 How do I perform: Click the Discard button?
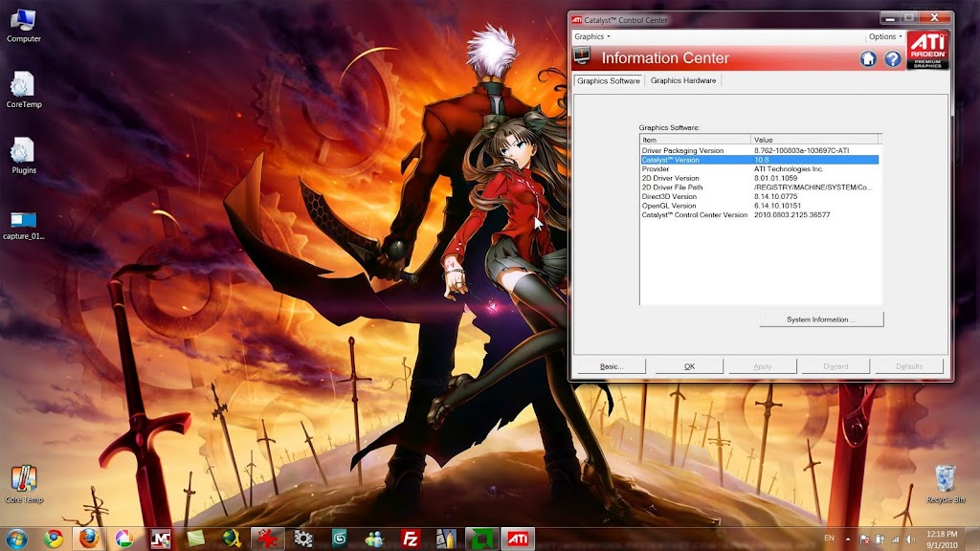click(x=835, y=366)
